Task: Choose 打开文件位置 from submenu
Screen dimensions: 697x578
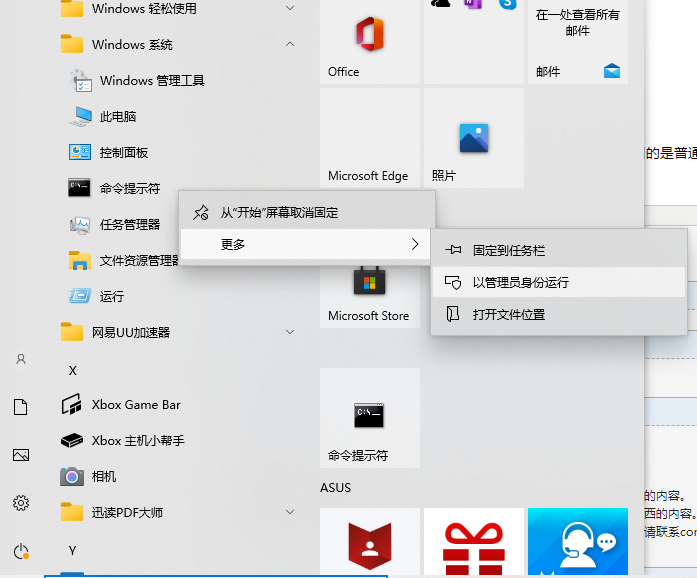Action: [x=559, y=314]
